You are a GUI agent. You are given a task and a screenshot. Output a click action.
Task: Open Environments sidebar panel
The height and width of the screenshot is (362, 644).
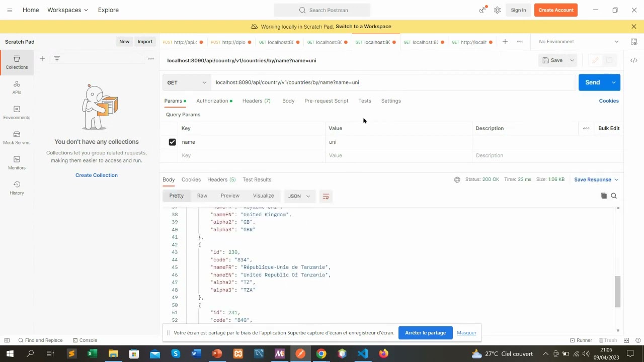click(x=17, y=113)
